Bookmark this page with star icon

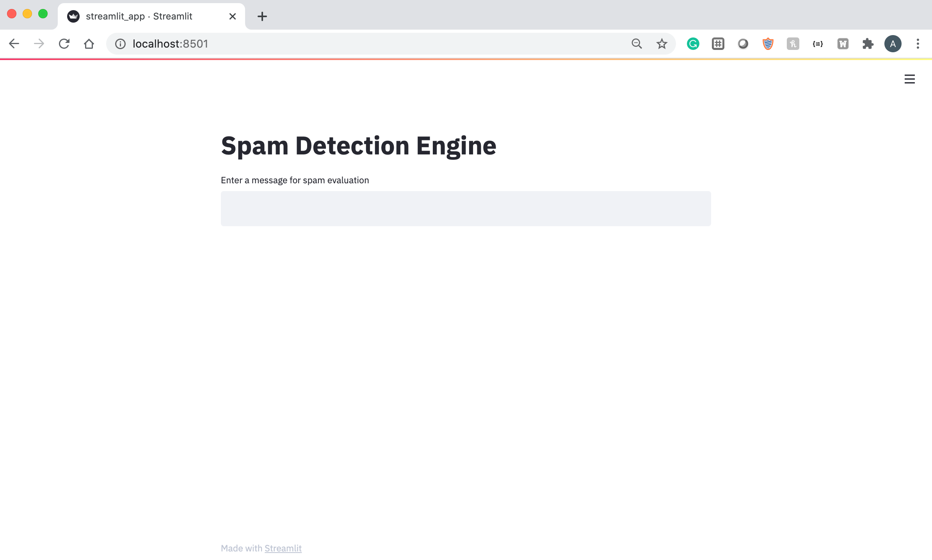point(662,44)
